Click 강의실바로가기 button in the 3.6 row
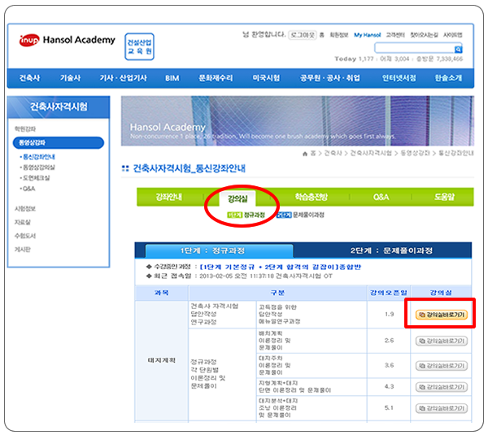Viewport: 488px width, 448px height. coord(442,366)
